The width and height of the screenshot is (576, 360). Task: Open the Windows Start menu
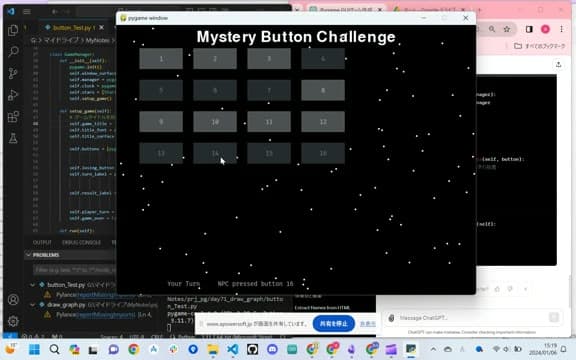pyautogui.click(x=34, y=349)
